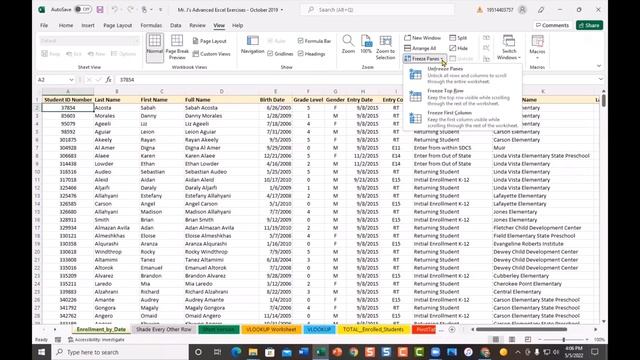Screen dimensions: 640x360
Task: Click Zoom to Selection
Action: (385, 47)
